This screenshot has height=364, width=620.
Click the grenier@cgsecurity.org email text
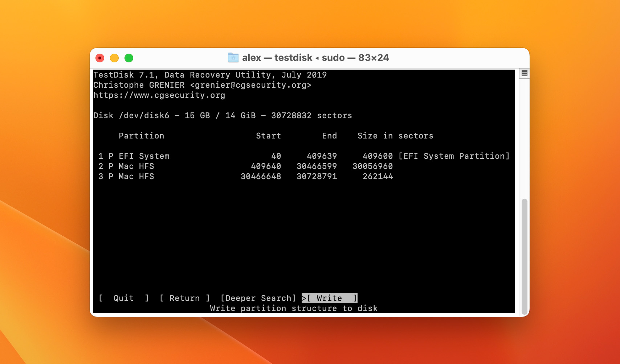point(251,85)
